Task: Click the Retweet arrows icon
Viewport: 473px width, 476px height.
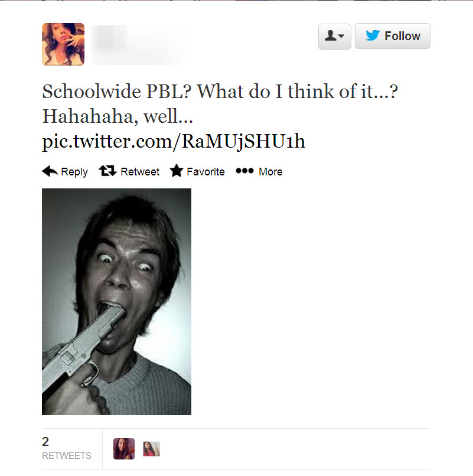Action: 108,171
